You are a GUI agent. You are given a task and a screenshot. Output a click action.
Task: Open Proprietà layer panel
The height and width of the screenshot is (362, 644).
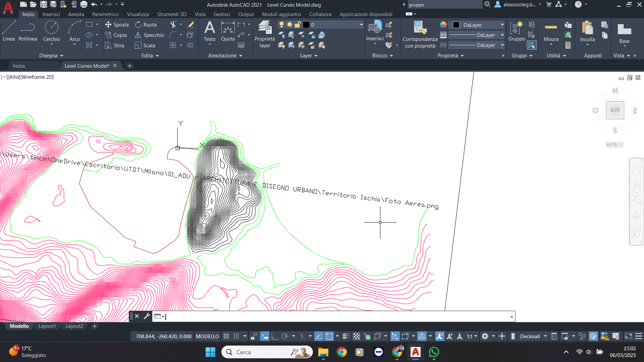coord(265,34)
